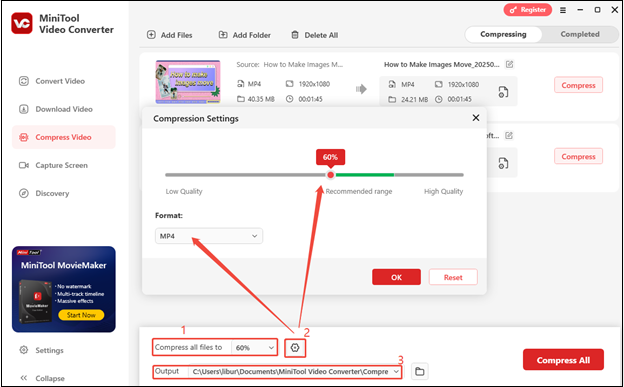Open the hamburger menu in title bar
Image resolution: width=624 pixels, height=387 pixels.
[563, 10]
